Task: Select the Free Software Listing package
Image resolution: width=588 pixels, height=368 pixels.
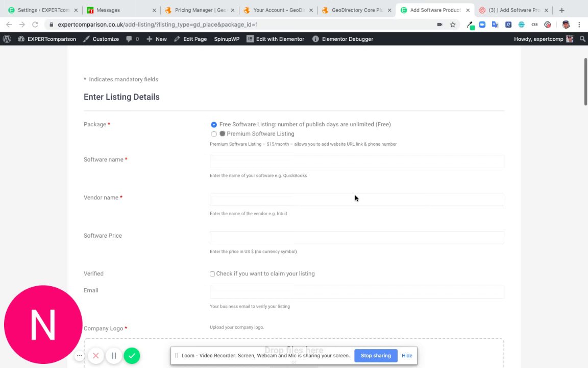Action: pos(214,125)
